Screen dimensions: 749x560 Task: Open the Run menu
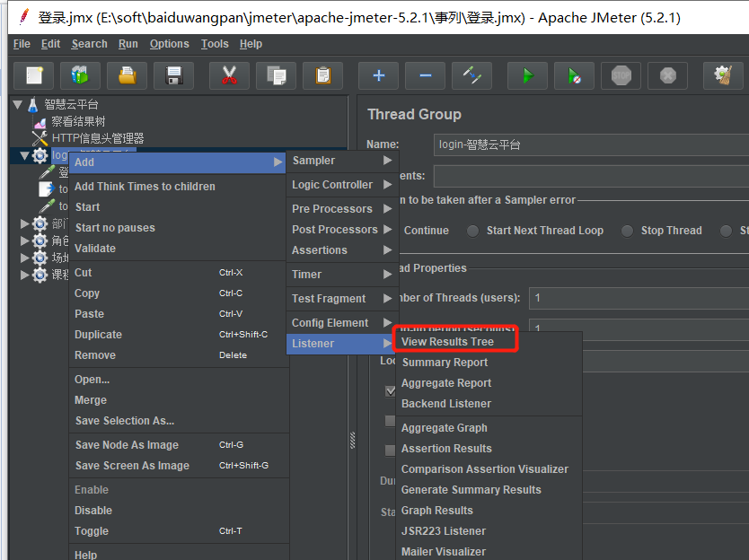click(128, 44)
